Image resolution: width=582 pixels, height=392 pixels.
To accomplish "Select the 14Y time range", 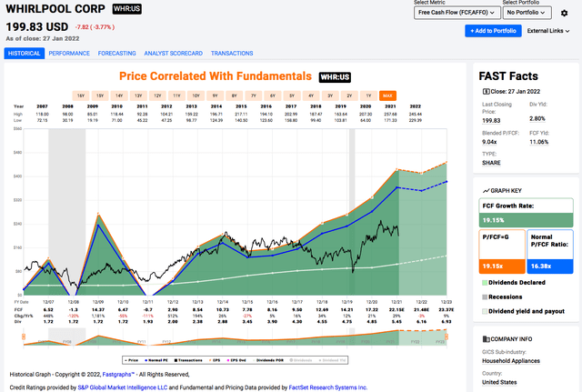I will [x=119, y=95].
